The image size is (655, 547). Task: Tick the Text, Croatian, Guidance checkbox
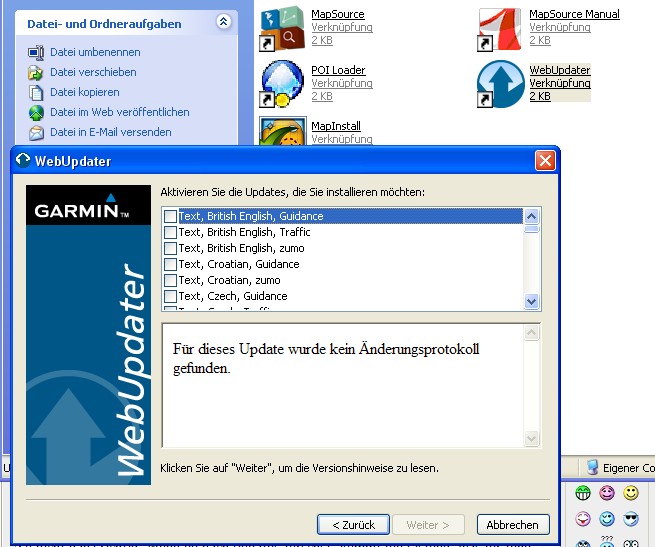(x=170, y=264)
